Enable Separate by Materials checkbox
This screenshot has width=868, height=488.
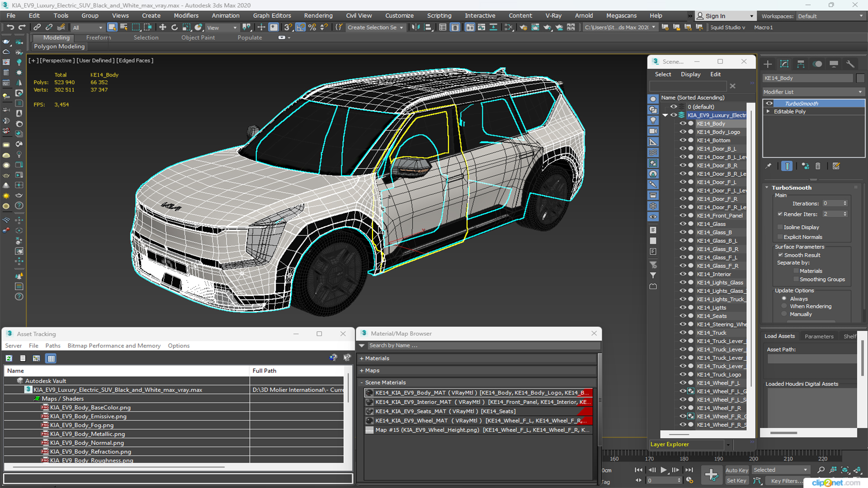coord(796,271)
